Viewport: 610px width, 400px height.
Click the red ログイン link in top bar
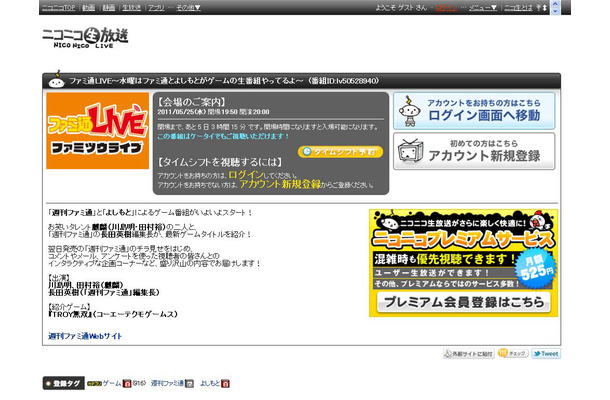[446, 7]
